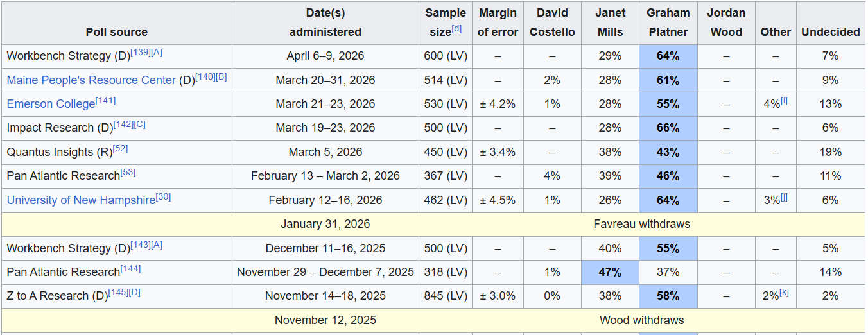Click footnote [i] next to Emerson's 4% Other

(x=784, y=101)
